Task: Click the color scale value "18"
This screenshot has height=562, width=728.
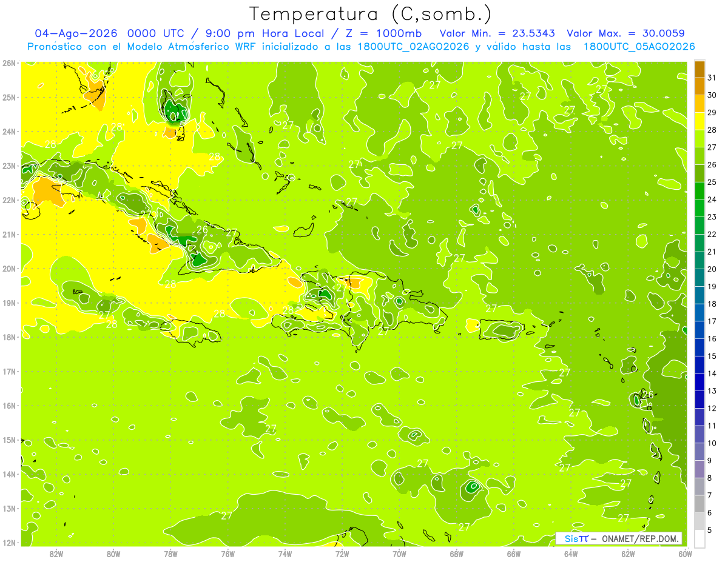Action: (712, 304)
